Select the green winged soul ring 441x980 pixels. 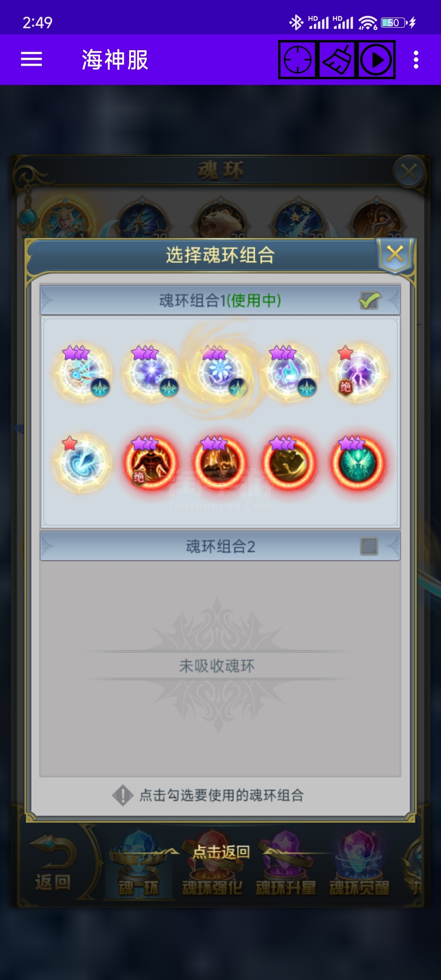click(358, 463)
